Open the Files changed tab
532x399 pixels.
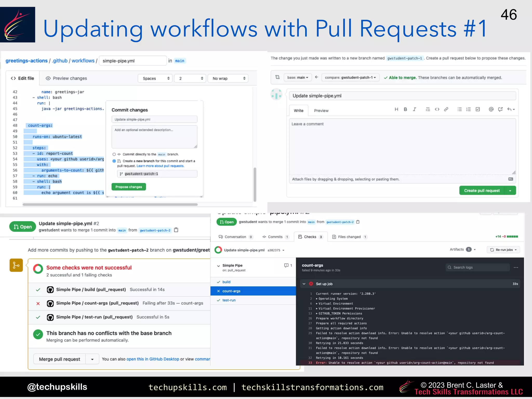click(x=349, y=237)
